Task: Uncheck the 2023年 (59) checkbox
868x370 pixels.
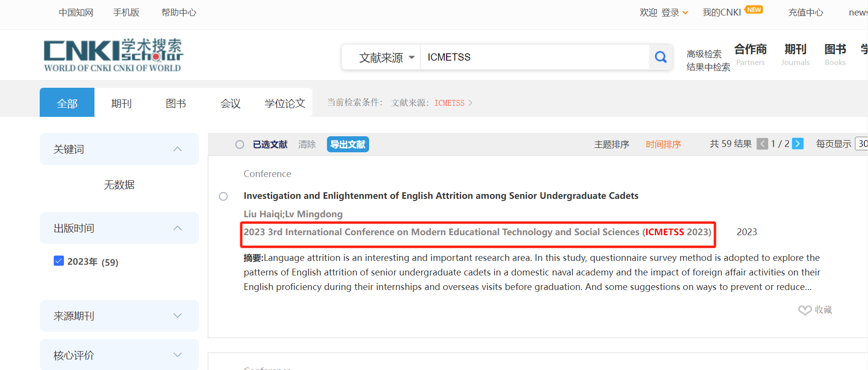Action: [59, 261]
